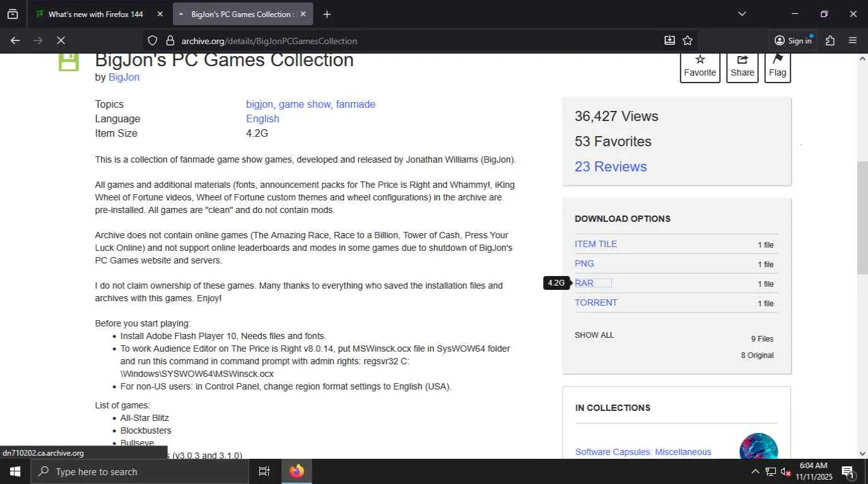This screenshot has height=484, width=868.
Task: Click the IN COLLECTIONS heading
Action: pyautogui.click(x=613, y=408)
